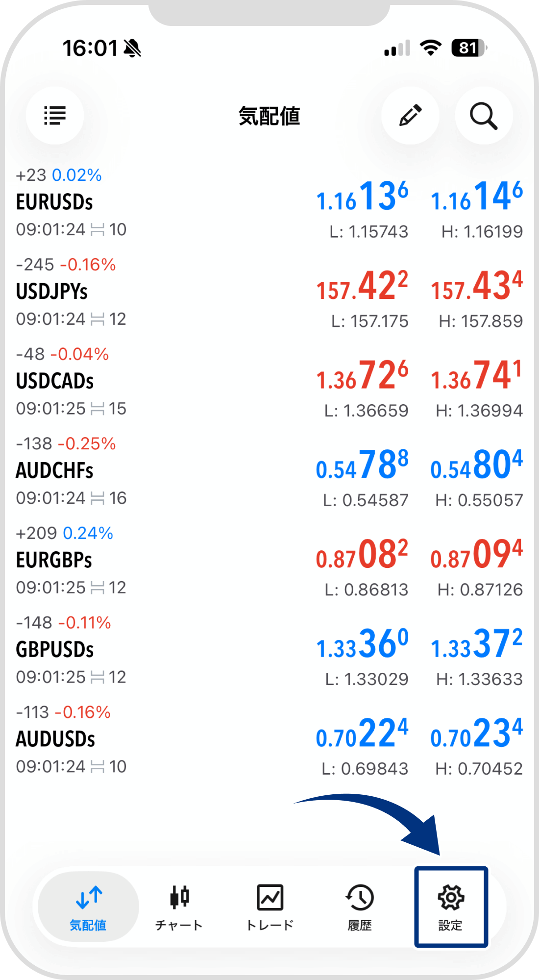The image size is (539, 980).
Task: Select the EURGBPs symbol name
Action: point(54,560)
